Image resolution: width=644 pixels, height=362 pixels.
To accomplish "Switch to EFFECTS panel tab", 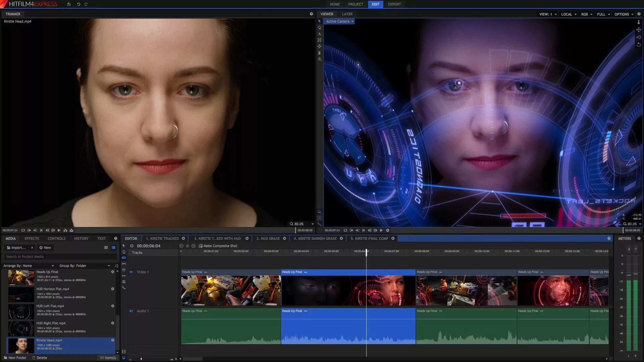I will click(32, 238).
